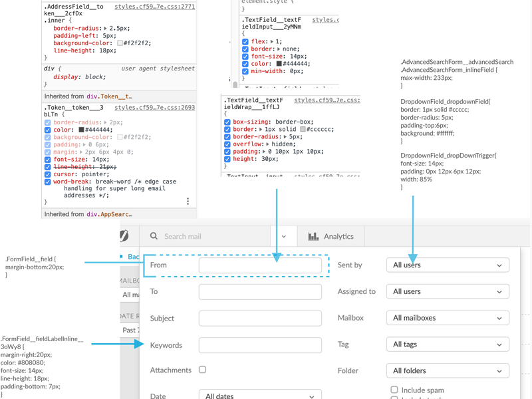
Task: Click the Keywords input field
Action: (260, 345)
